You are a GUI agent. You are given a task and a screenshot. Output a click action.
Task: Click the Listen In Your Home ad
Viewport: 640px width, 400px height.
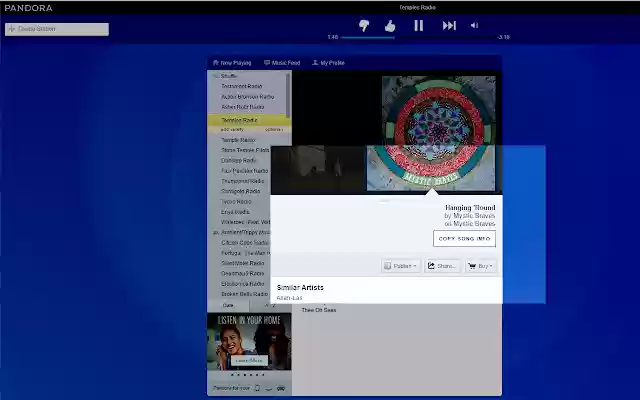pos(249,342)
